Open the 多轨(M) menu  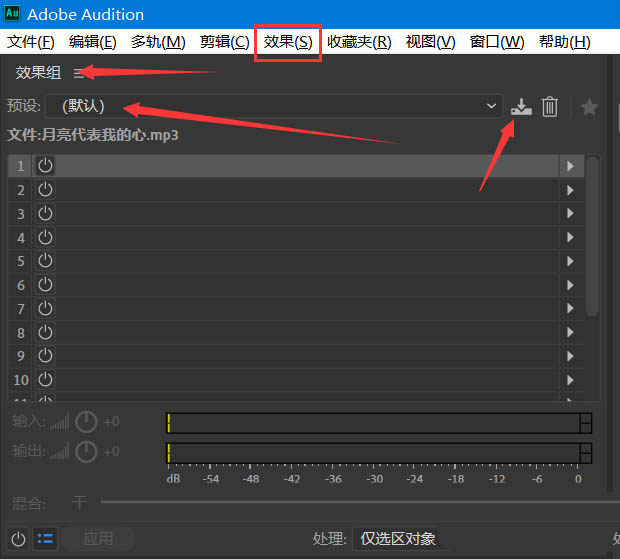[x=158, y=42]
